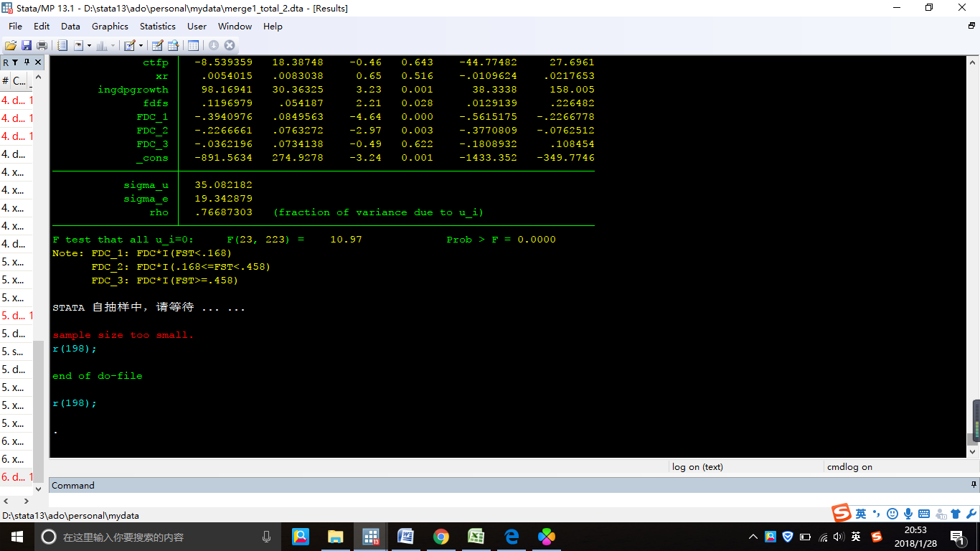The height and width of the screenshot is (551, 980).
Task: Select Review entry '5. s...'
Action: [x=17, y=352]
